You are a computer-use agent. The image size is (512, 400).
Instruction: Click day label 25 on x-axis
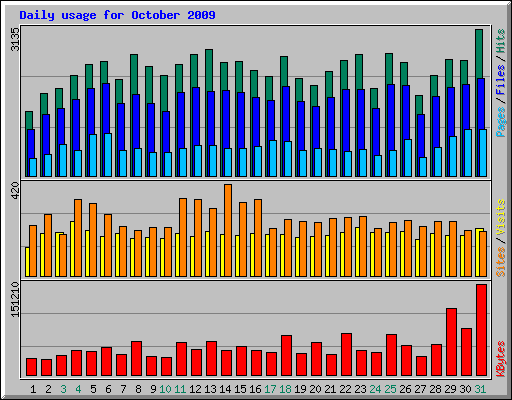point(390,389)
